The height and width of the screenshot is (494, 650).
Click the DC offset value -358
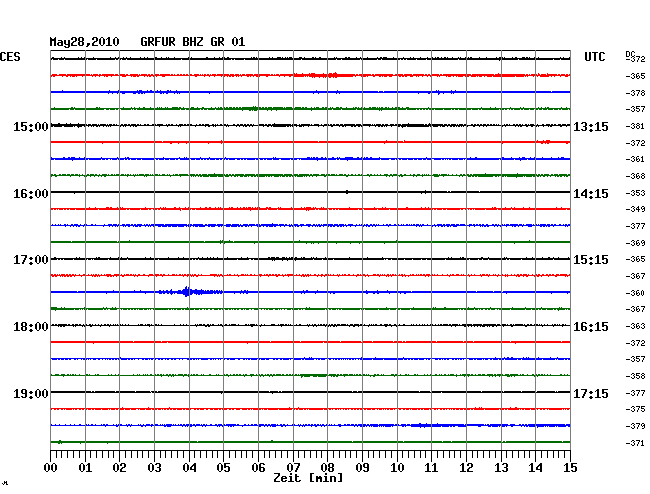[635, 376]
